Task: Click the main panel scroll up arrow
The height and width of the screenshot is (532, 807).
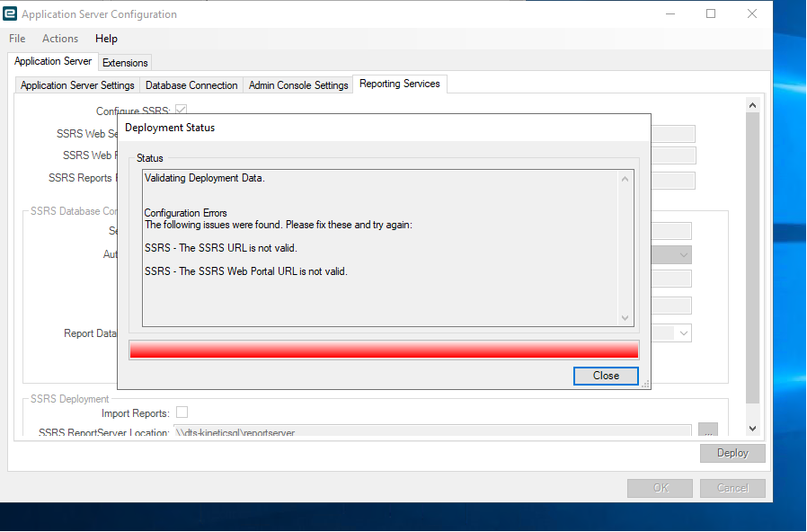Action: click(752, 105)
